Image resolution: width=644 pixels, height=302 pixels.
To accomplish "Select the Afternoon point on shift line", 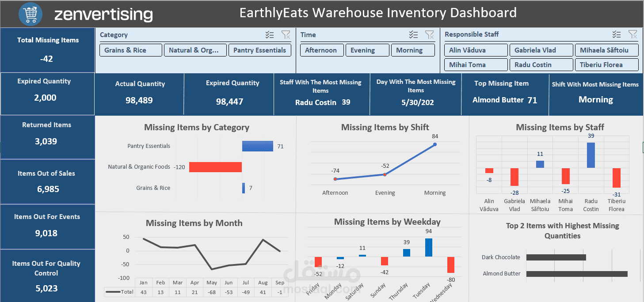I will pos(335,179).
